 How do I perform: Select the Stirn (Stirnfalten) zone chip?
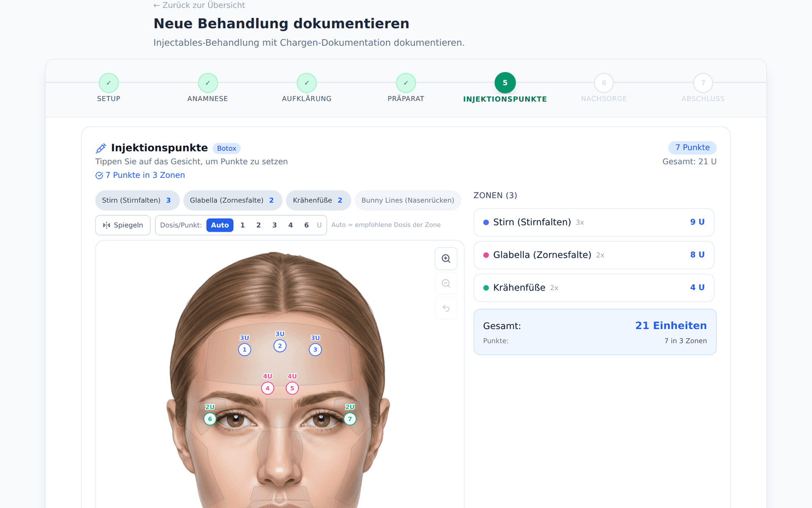click(x=137, y=200)
